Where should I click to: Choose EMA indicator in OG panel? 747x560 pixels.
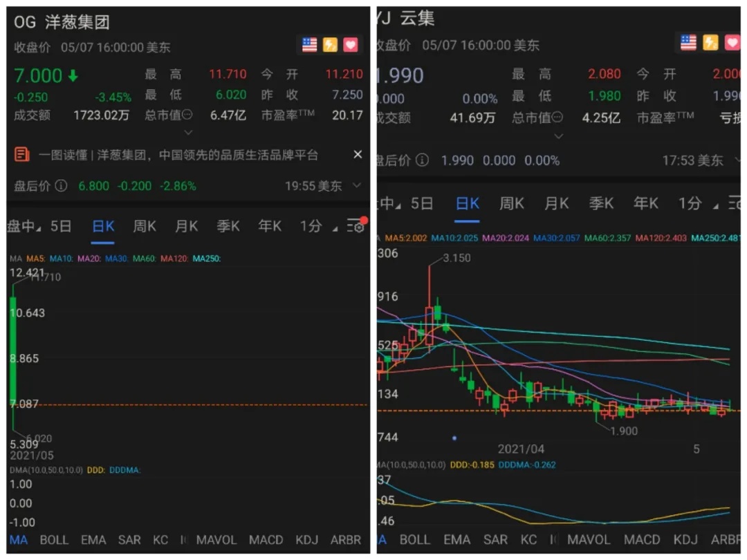tap(93, 540)
